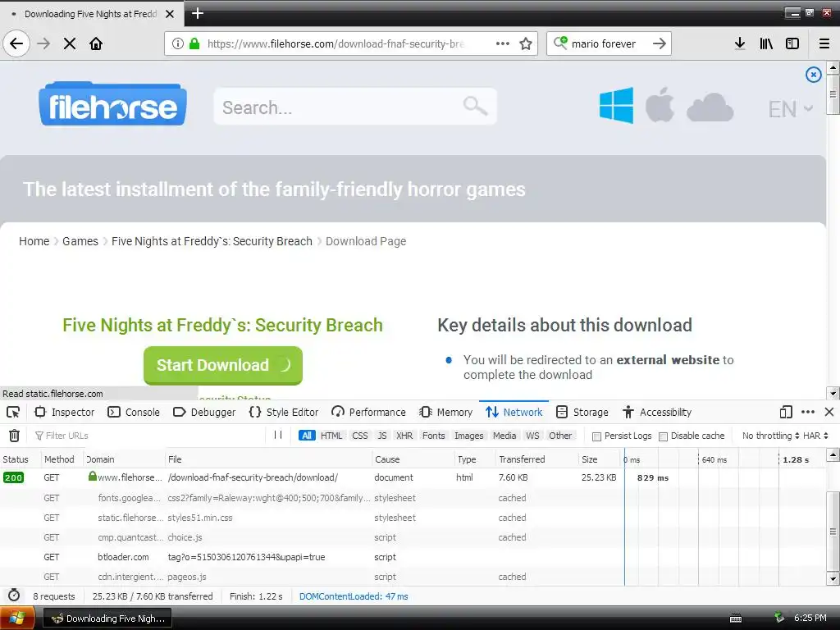The height and width of the screenshot is (630, 840).
Task: Sort requests by Transferred column
Action: (x=536, y=459)
